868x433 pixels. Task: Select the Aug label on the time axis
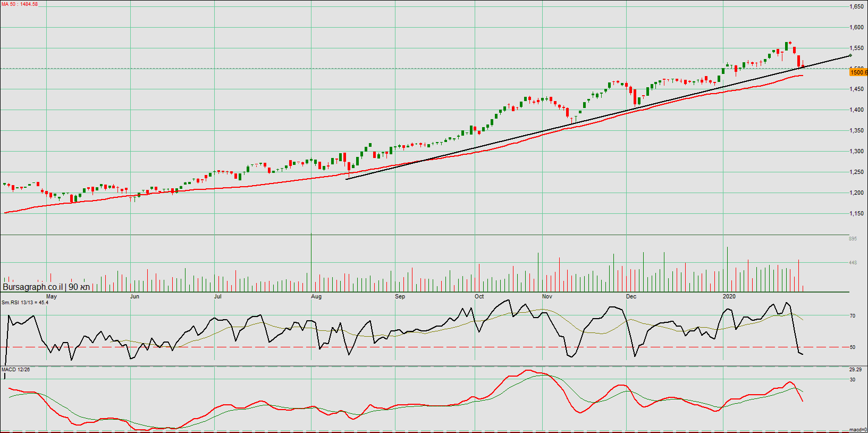(x=316, y=297)
